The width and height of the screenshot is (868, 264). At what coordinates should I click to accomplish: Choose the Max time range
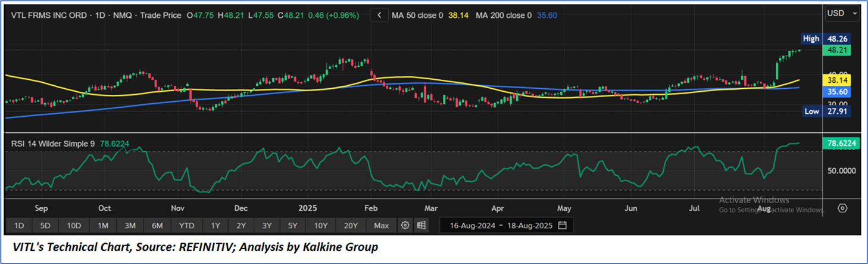point(381,226)
